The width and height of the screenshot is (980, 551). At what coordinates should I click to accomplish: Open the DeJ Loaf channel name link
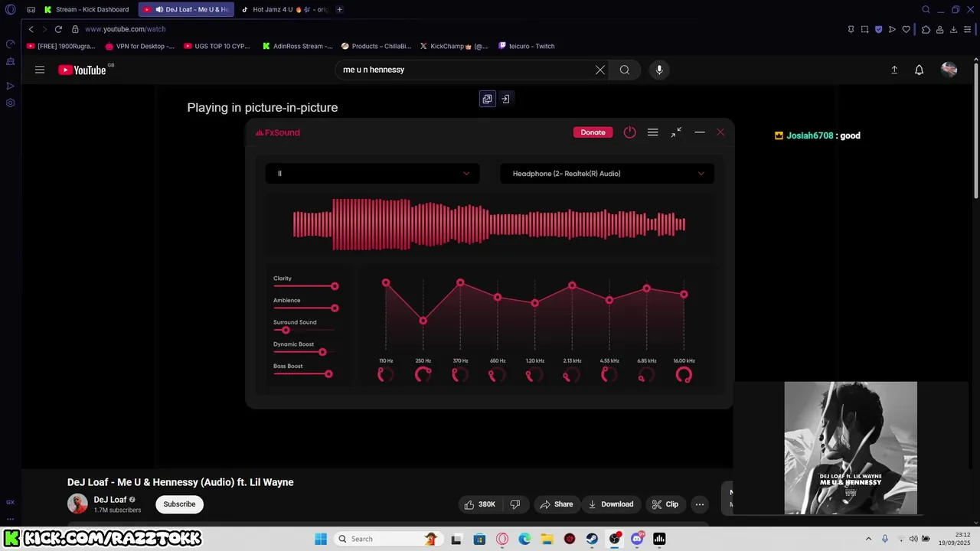tap(110, 500)
